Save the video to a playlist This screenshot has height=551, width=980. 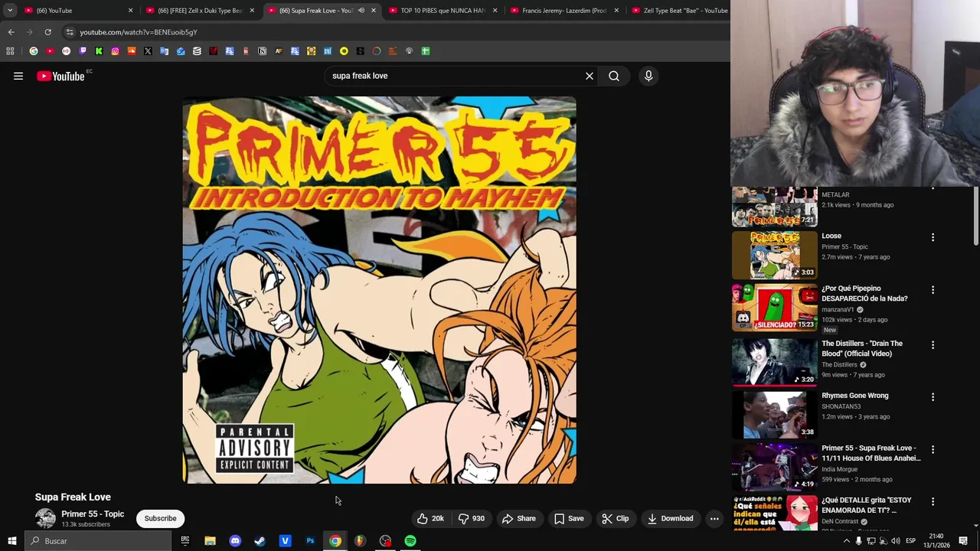click(569, 518)
